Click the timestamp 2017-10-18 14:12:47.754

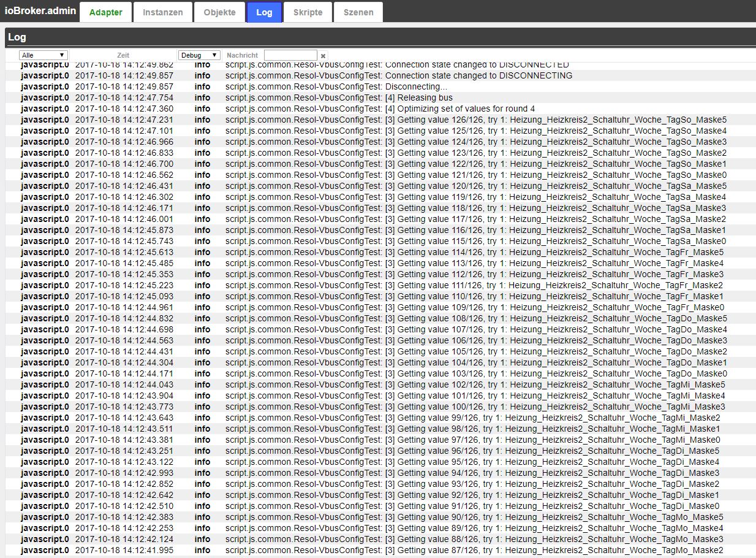coord(124,97)
